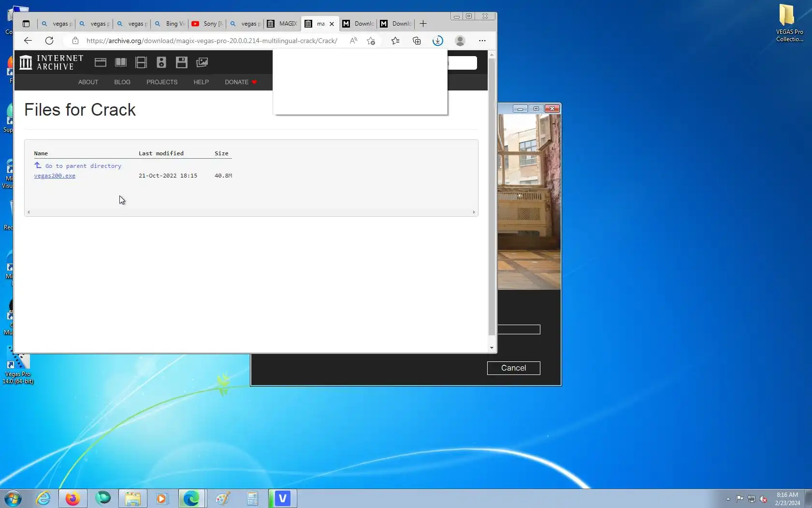Open the Downloads flyout button
Screen dimensions: 812x508
pos(438,41)
